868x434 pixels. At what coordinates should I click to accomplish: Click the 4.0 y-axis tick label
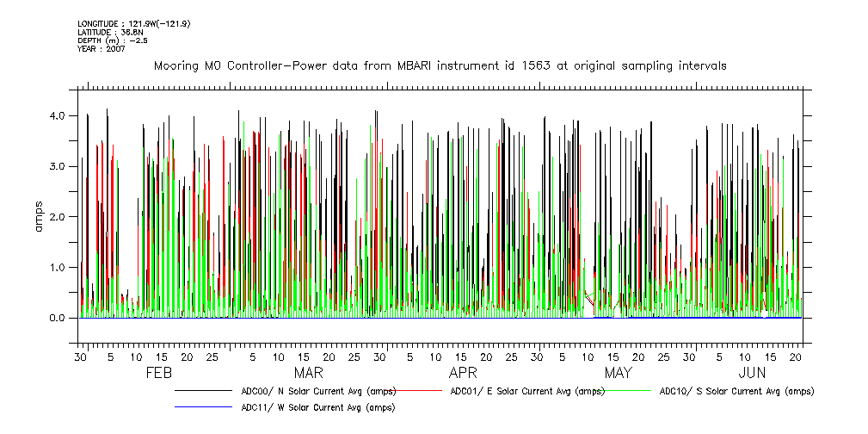[57, 115]
